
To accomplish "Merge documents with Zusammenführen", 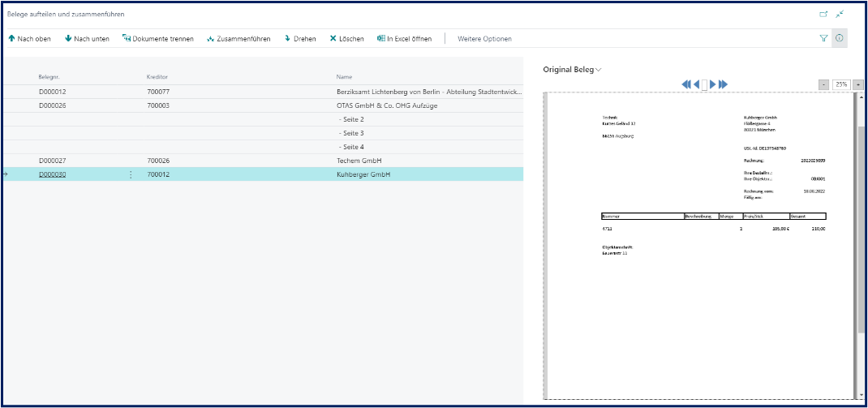I will click(x=238, y=39).
